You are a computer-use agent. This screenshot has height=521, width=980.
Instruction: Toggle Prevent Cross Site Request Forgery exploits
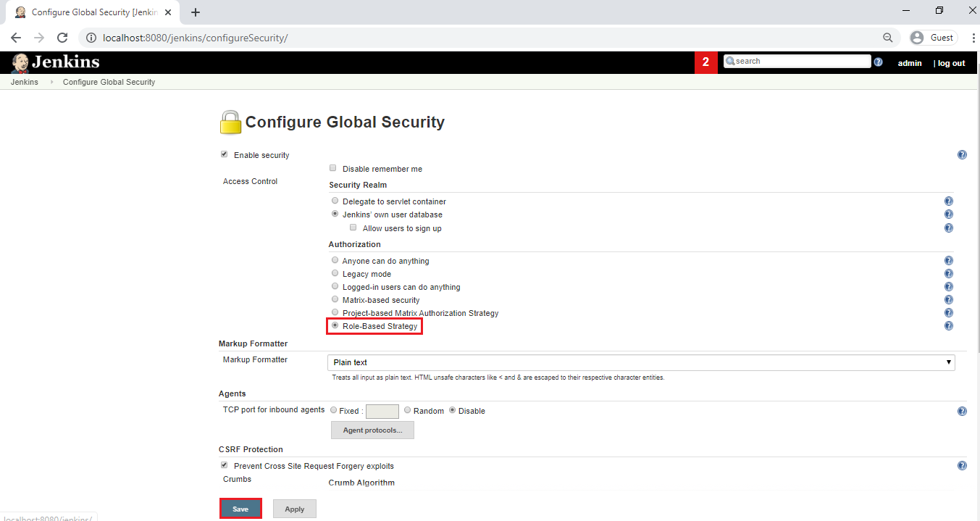pyautogui.click(x=224, y=465)
